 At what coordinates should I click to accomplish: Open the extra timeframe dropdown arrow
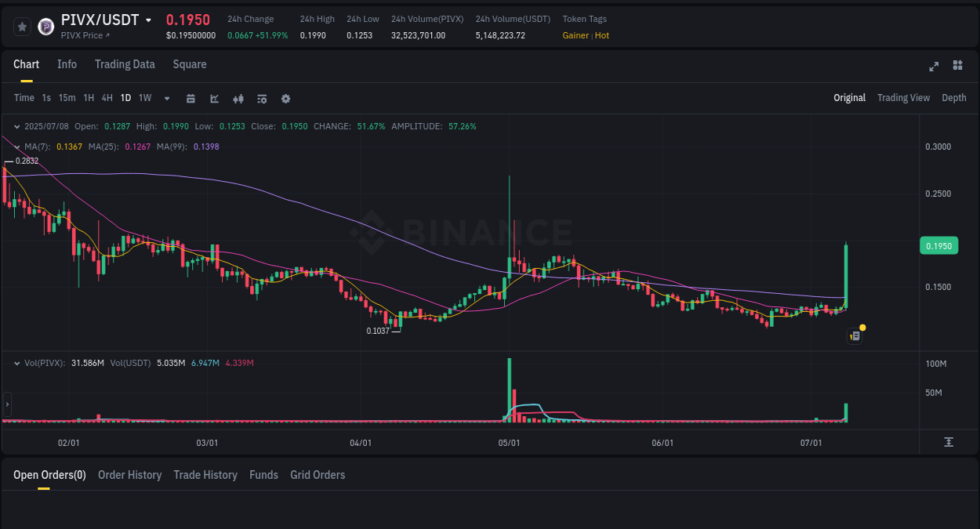[165, 98]
